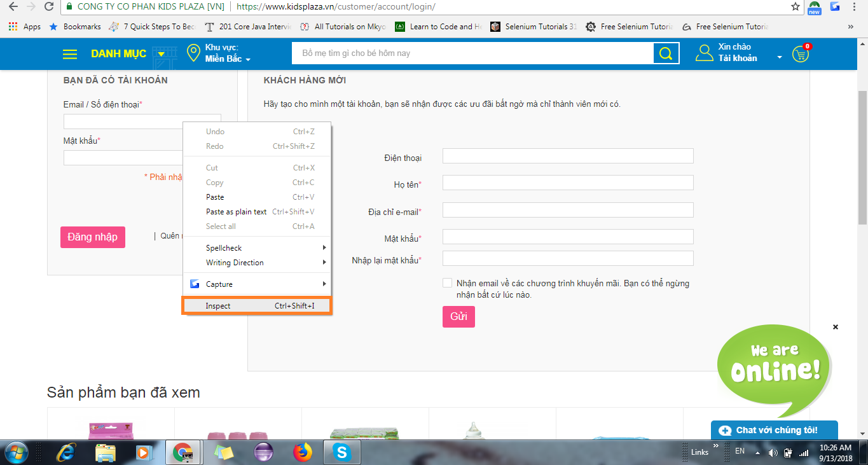The image size is (868, 465).
Task: Expand the Spellcheck submenu
Action: [256, 248]
